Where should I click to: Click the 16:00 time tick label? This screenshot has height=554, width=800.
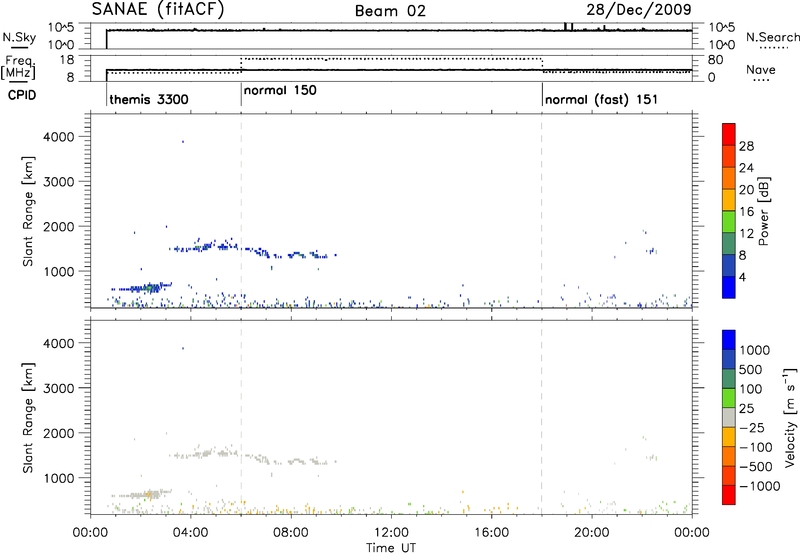(491, 533)
